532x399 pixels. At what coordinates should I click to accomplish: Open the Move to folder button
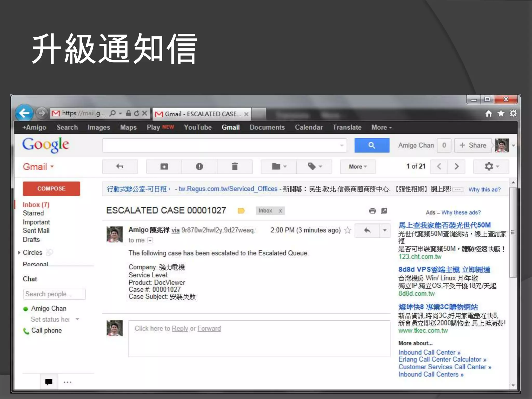pyautogui.click(x=279, y=167)
